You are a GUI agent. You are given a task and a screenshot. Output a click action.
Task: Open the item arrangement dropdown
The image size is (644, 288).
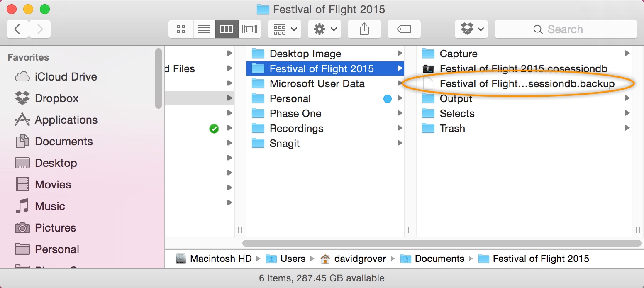pos(284,29)
